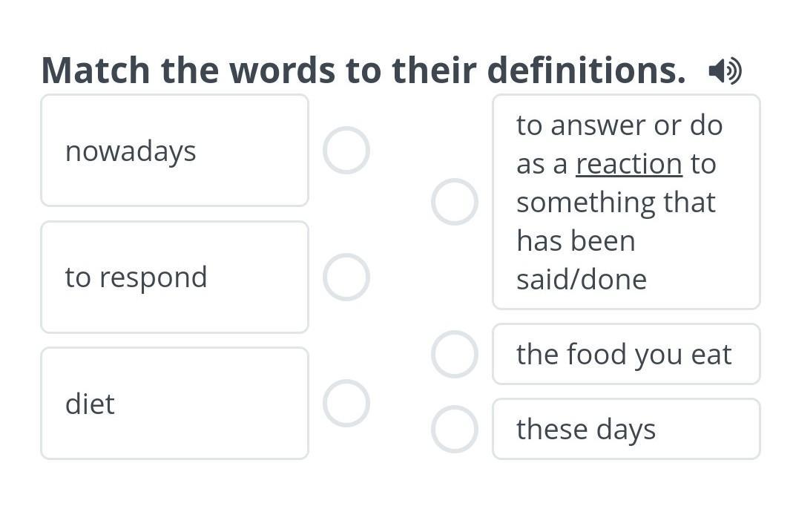Screen dimensions: 793x532
Task: Click the 'to respond' text label
Action: click(x=136, y=277)
